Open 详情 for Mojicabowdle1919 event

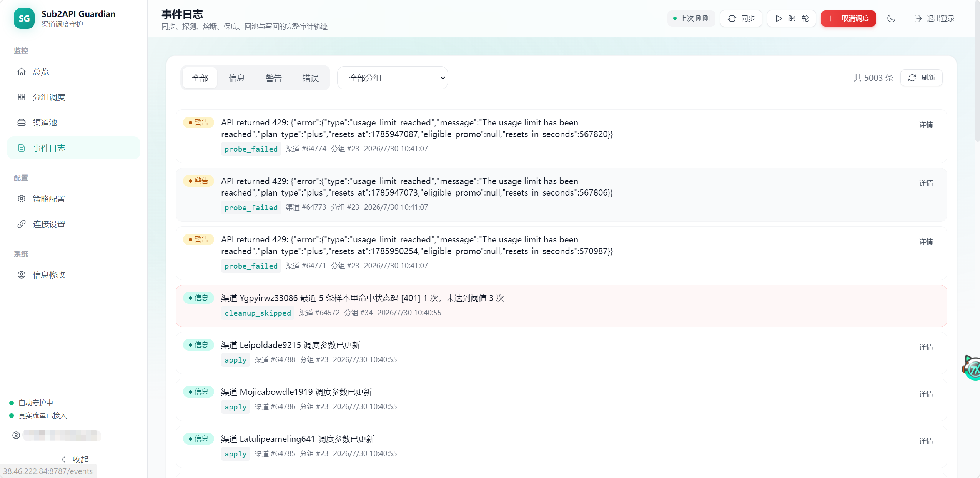pyautogui.click(x=926, y=394)
